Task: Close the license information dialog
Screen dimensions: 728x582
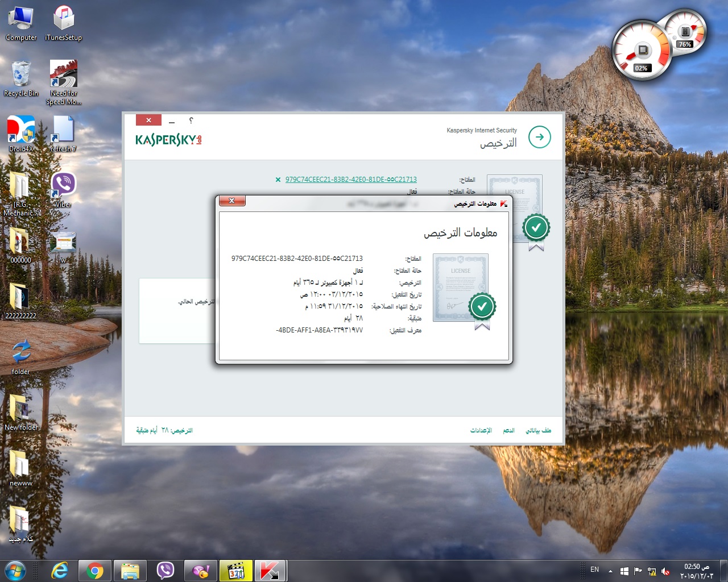Action: (x=231, y=201)
